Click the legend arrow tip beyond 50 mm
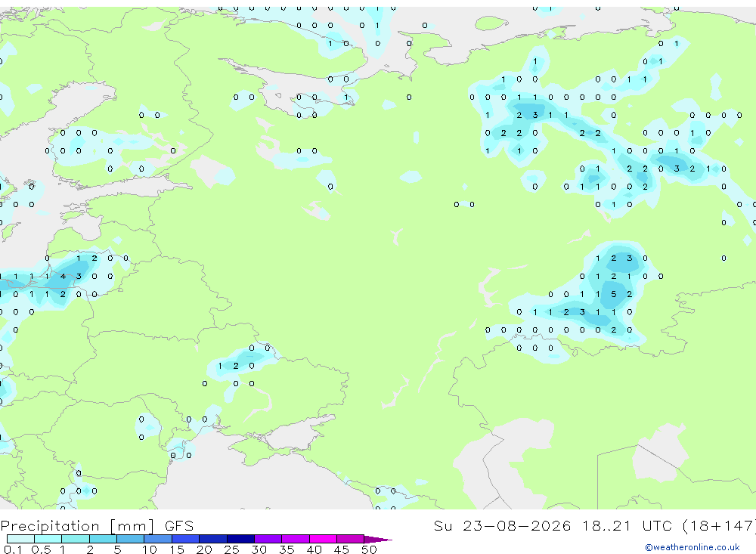This screenshot has width=756, height=554. [379, 540]
